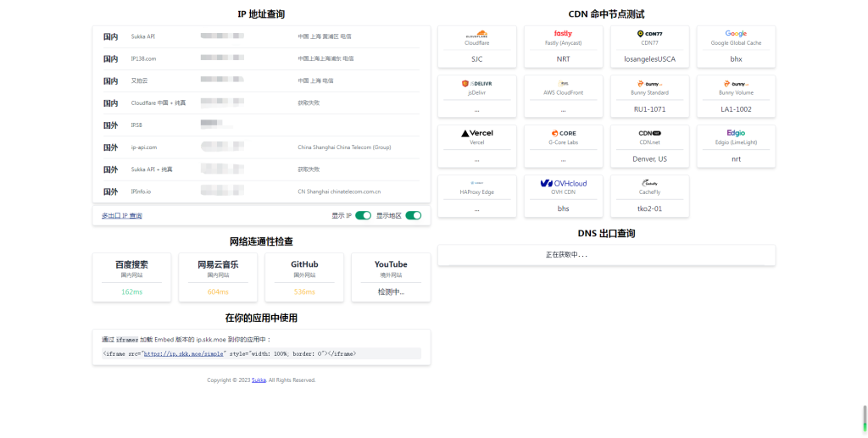Click the CacheFly logo icon
The height and width of the screenshot is (438, 868).
click(x=649, y=183)
